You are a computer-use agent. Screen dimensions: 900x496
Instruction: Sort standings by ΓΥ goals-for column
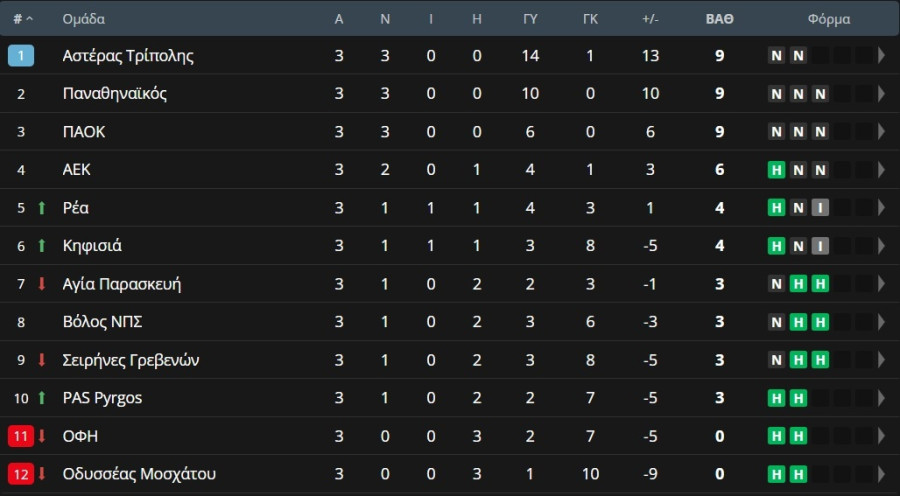pyautogui.click(x=530, y=19)
